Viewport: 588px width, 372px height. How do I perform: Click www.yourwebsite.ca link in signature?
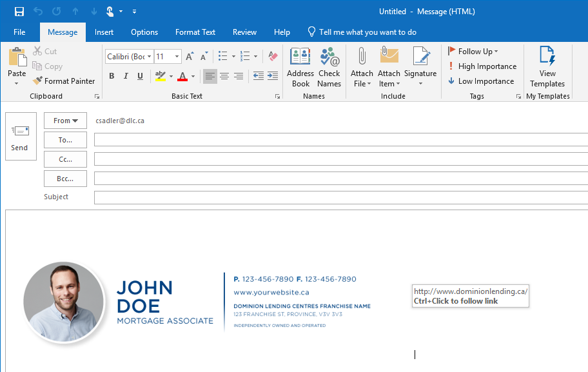[x=271, y=293]
